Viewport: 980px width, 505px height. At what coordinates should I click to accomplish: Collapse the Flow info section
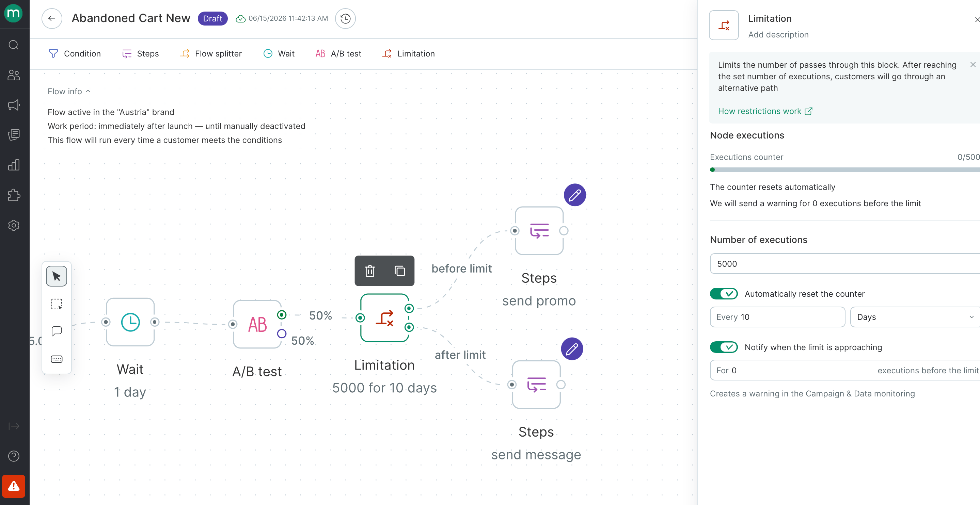coord(69,91)
